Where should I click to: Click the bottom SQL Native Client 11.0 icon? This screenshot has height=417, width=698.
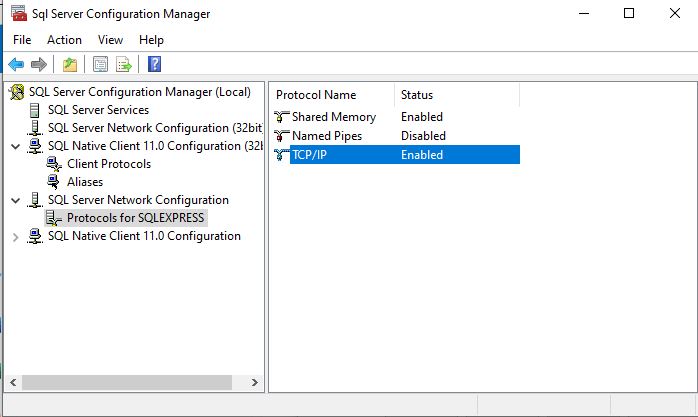[35, 236]
